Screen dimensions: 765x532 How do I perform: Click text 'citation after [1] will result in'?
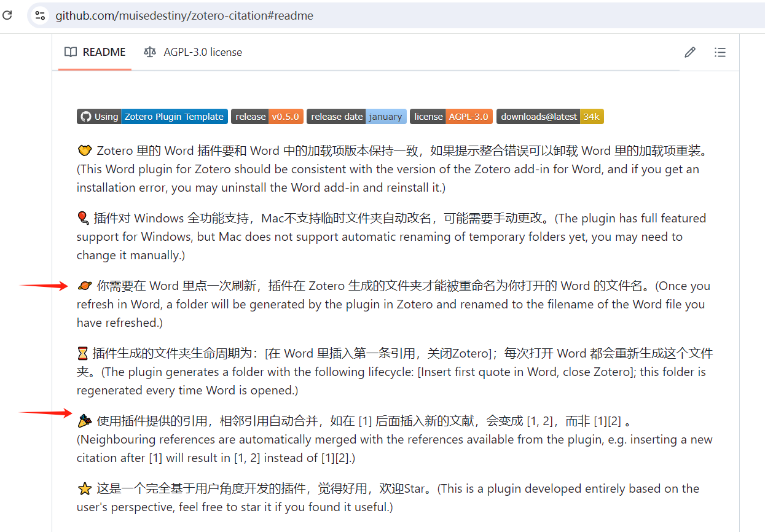coord(154,458)
